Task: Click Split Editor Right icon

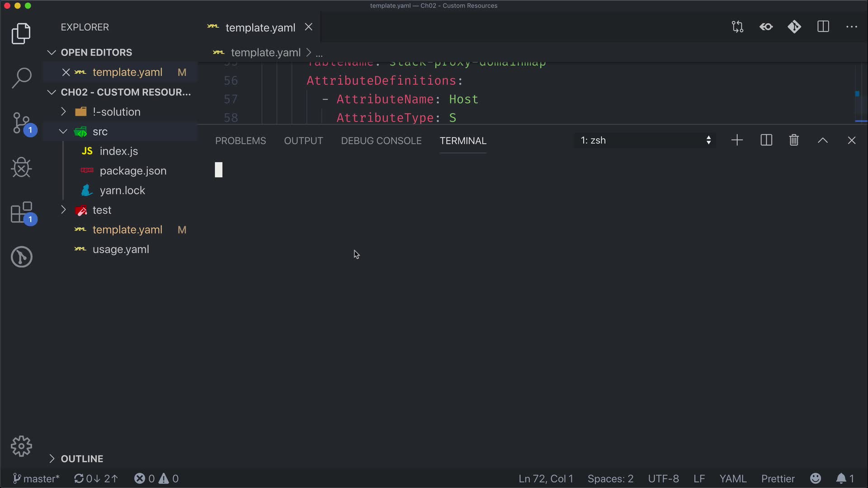Action: 823,27
